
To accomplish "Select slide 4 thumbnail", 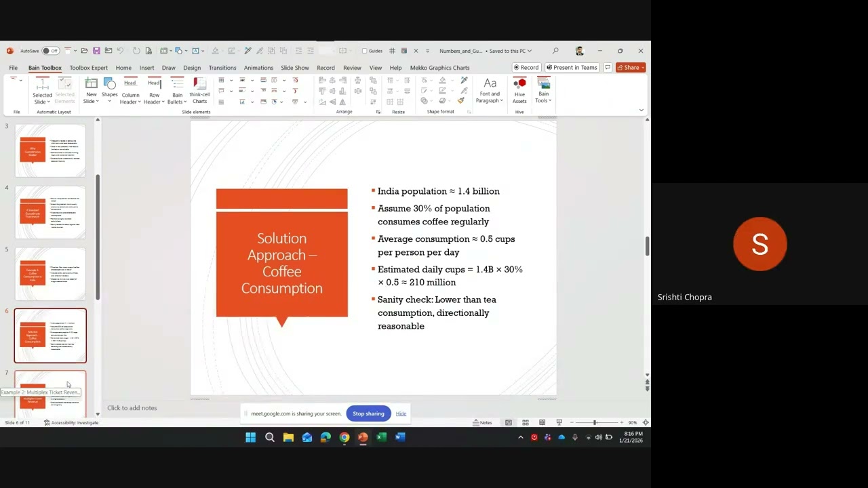I will click(50, 212).
